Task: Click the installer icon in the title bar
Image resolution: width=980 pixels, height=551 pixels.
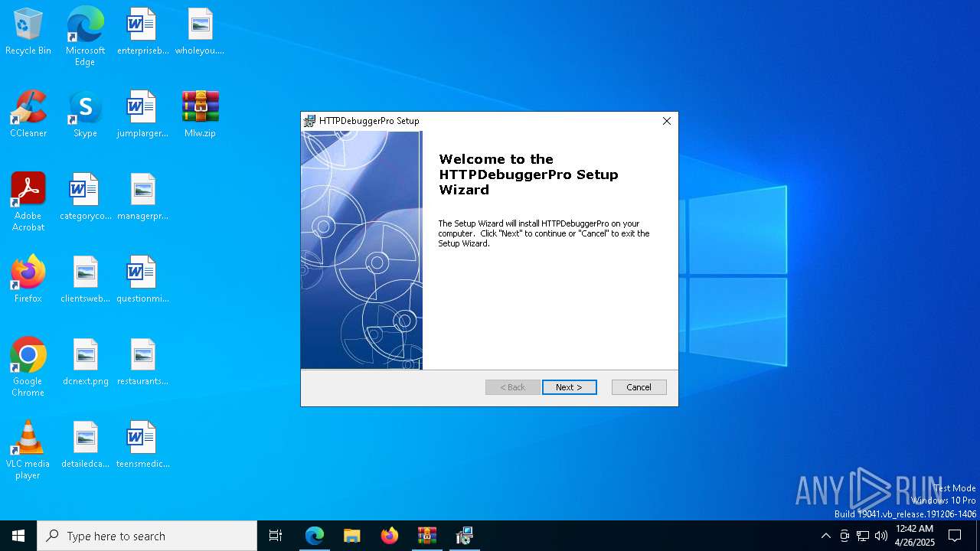Action: pos(309,121)
